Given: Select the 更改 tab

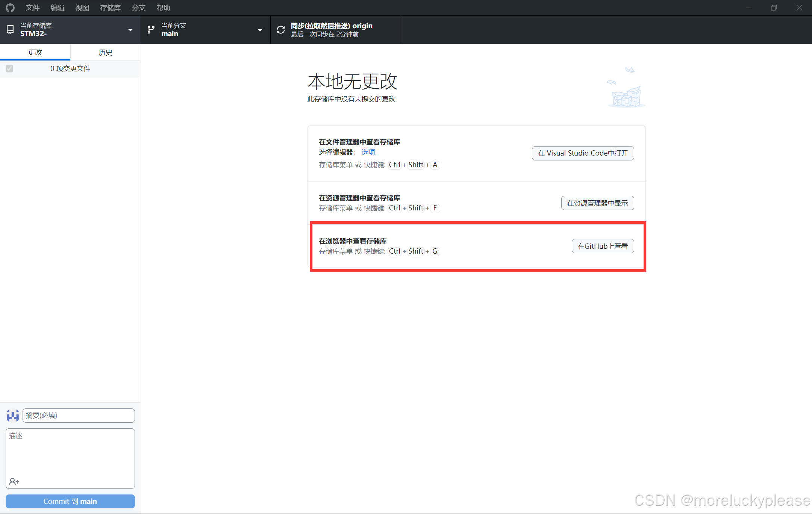Looking at the screenshot, I should [35, 52].
